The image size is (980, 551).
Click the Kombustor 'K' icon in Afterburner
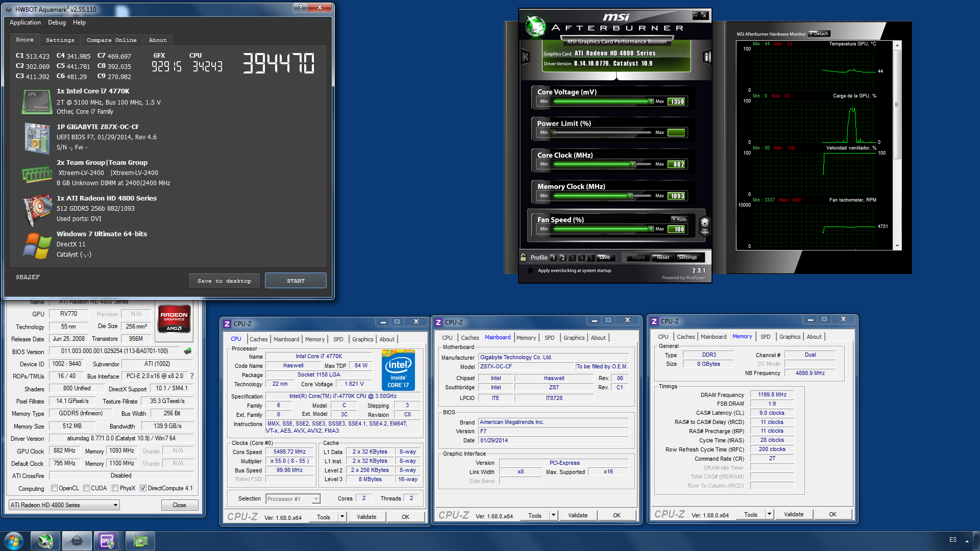tap(525, 57)
